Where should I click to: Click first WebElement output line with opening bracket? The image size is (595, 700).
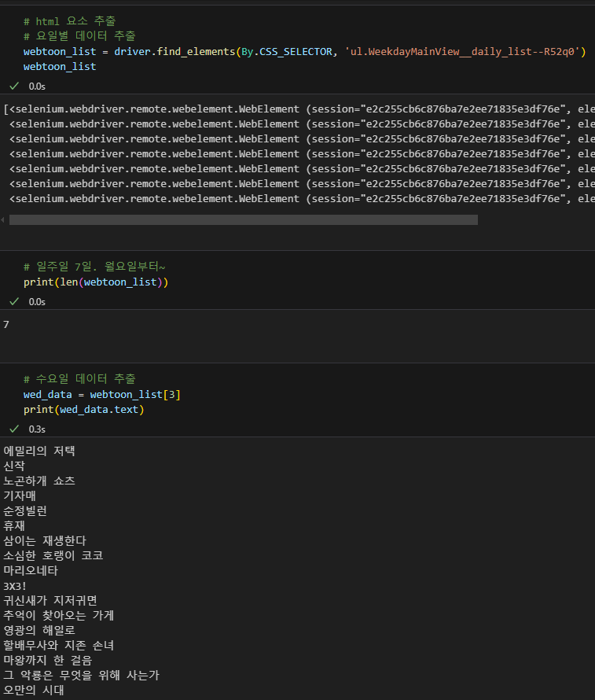click(x=299, y=109)
